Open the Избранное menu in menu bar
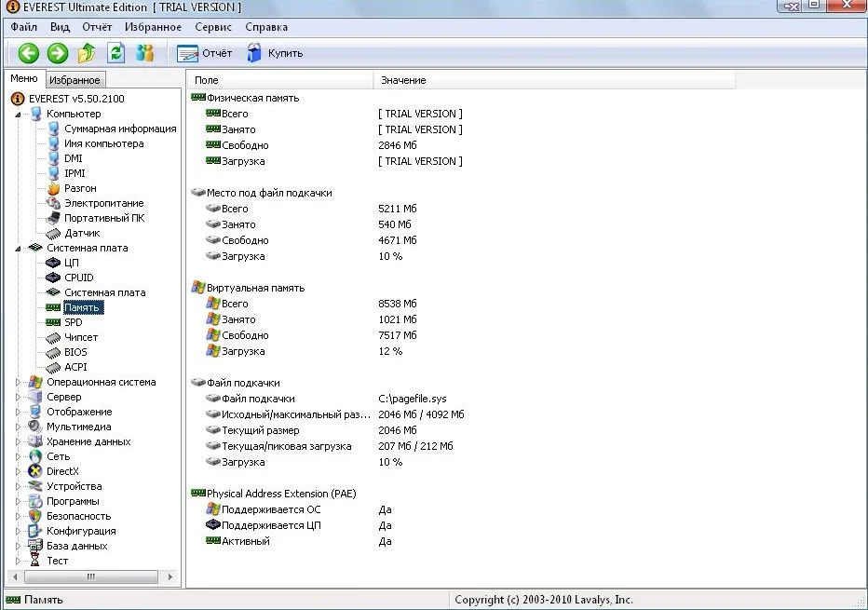The height and width of the screenshot is (610, 868). pyautogui.click(x=153, y=27)
